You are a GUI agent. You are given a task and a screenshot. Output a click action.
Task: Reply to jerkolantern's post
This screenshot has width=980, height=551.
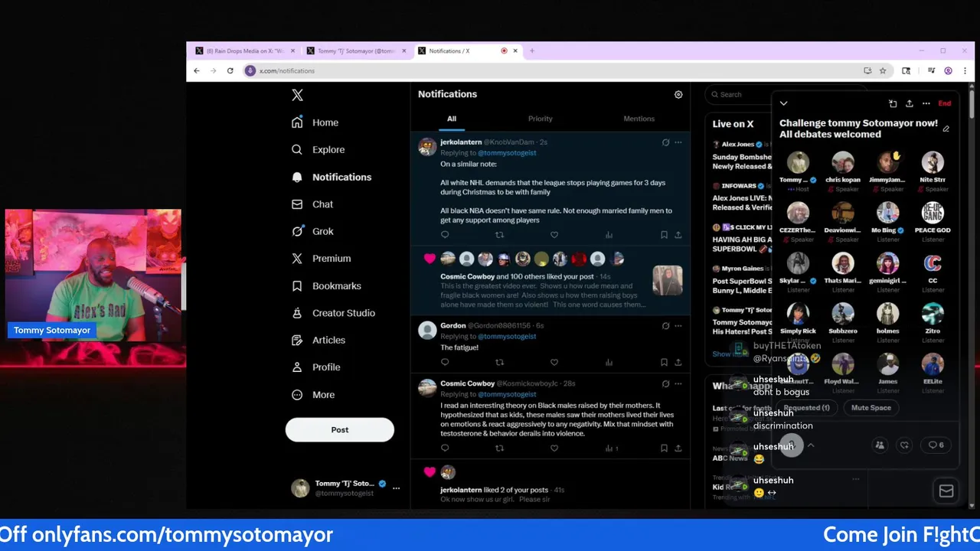click(445, 235)
